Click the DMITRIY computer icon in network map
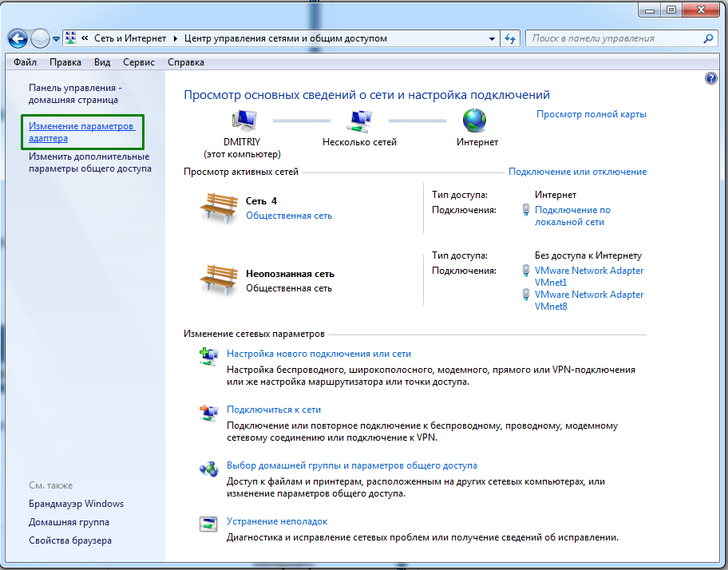728x570 pixels. click(x=243, y=121)
